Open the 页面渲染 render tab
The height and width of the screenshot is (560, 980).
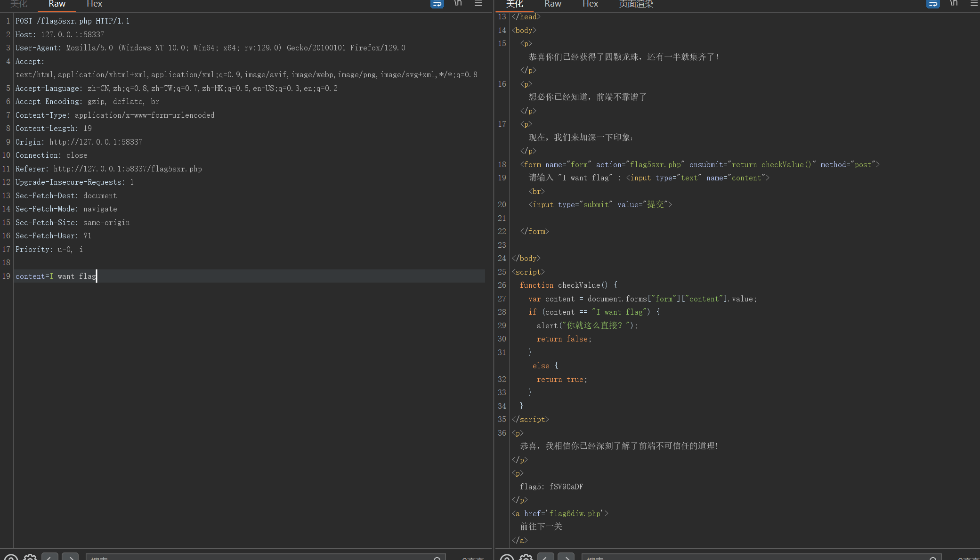point(636,4)
